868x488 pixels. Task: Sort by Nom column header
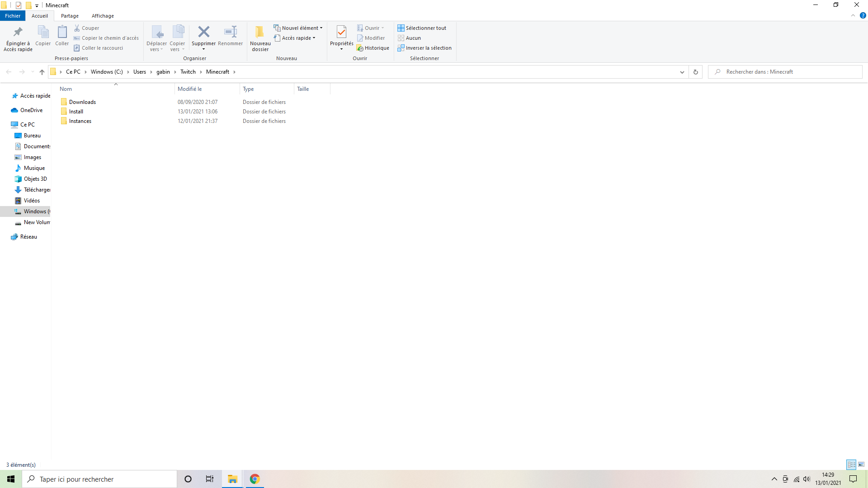pos(116,89)
